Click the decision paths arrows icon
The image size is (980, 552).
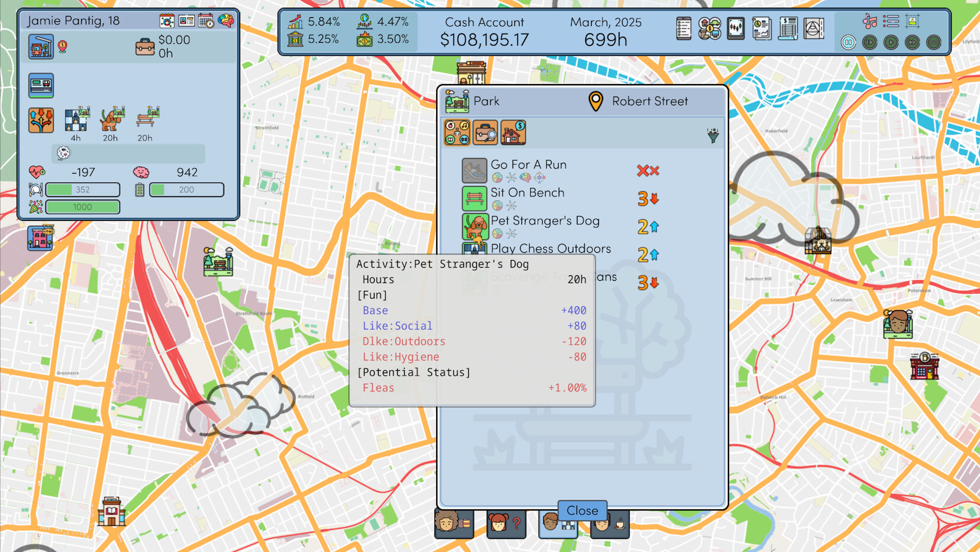41,120
